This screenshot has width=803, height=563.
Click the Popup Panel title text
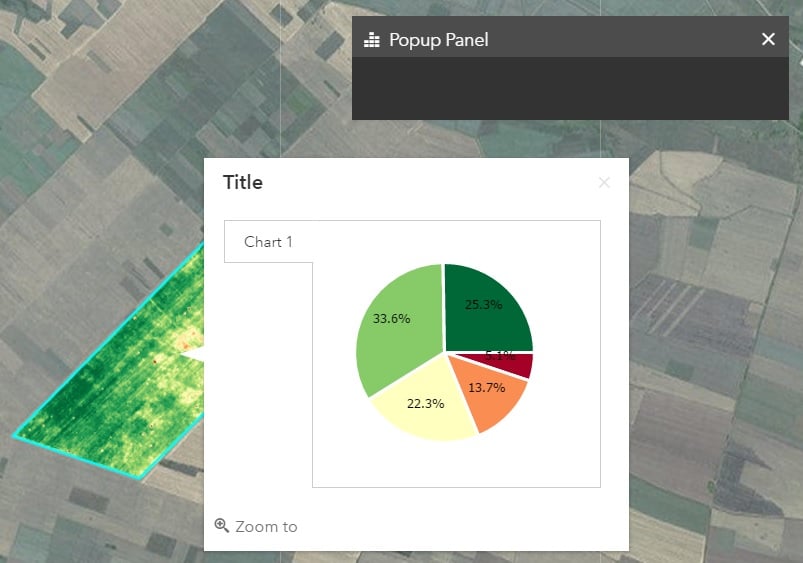pyautogui.click(x=439, y=39)
